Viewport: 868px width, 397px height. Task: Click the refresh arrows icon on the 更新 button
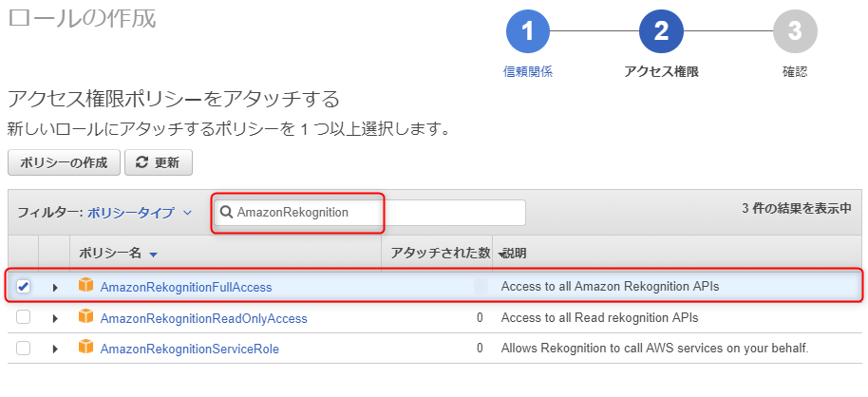[x=142, y=162]
